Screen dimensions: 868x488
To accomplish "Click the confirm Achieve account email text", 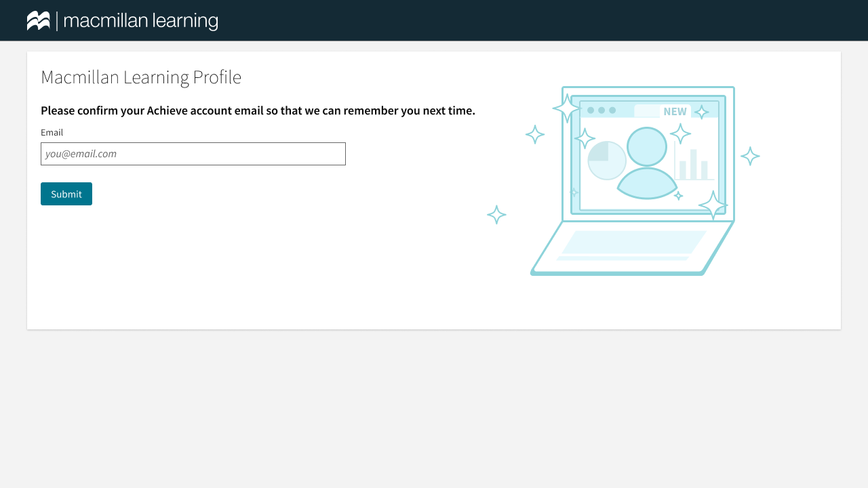I will point(258,110).
